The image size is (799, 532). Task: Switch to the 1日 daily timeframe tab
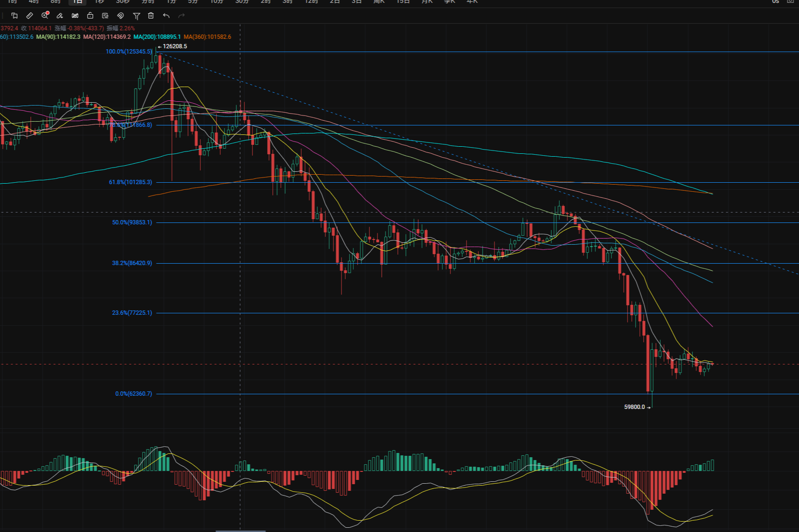(x=77, y=2)
